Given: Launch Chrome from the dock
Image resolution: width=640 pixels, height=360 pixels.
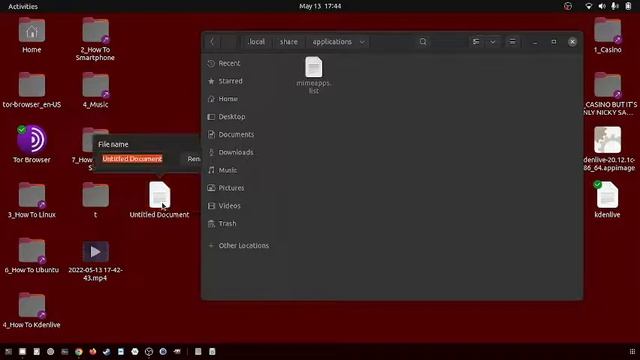Looking at the screenshot, I should (79, 351).
